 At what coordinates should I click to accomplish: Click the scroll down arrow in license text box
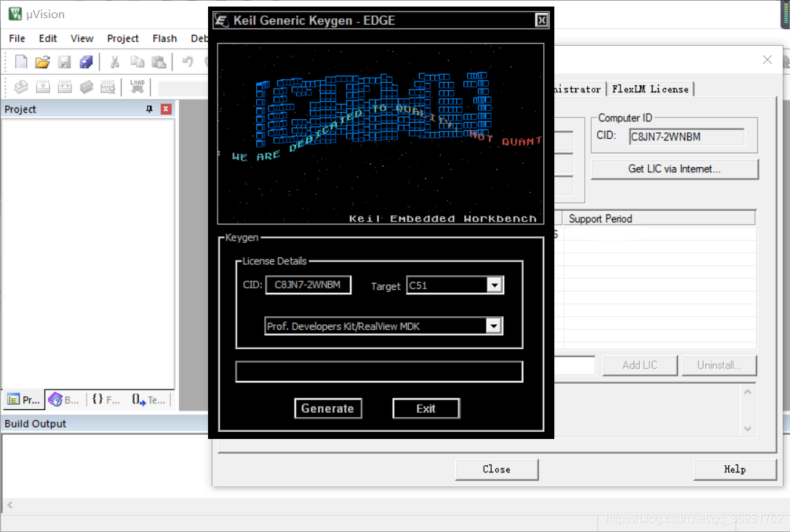[x=748, y=429]
